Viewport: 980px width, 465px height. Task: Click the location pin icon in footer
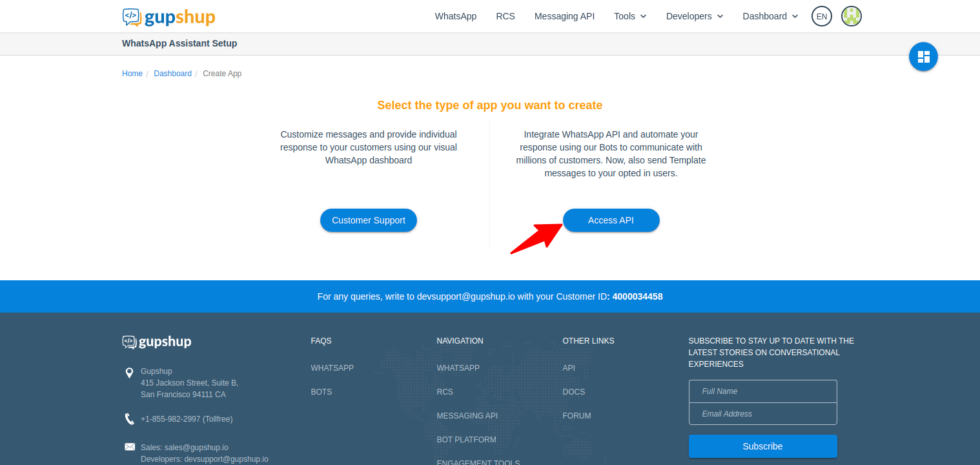point(129,373)
